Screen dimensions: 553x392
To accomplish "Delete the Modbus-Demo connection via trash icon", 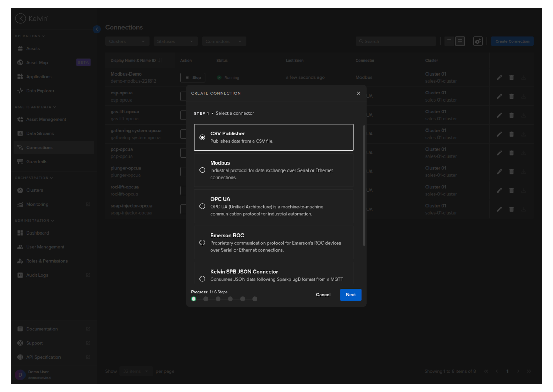I will pos(511,78).
